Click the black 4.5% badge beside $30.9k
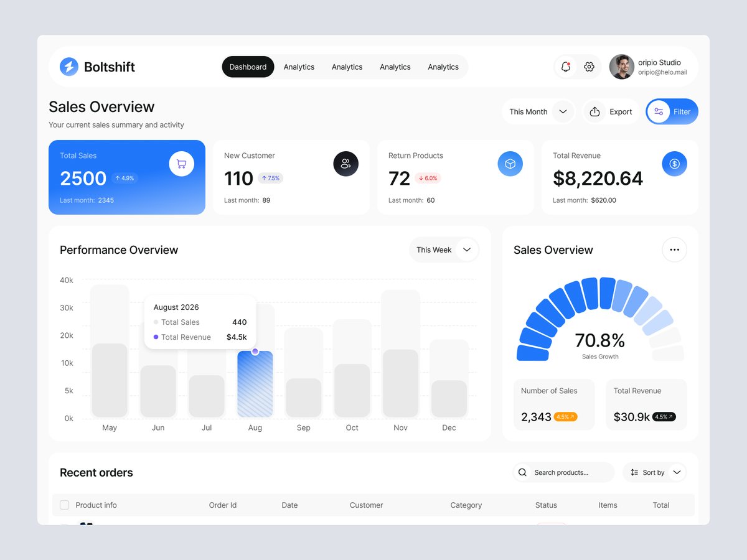 coord(664,417)
